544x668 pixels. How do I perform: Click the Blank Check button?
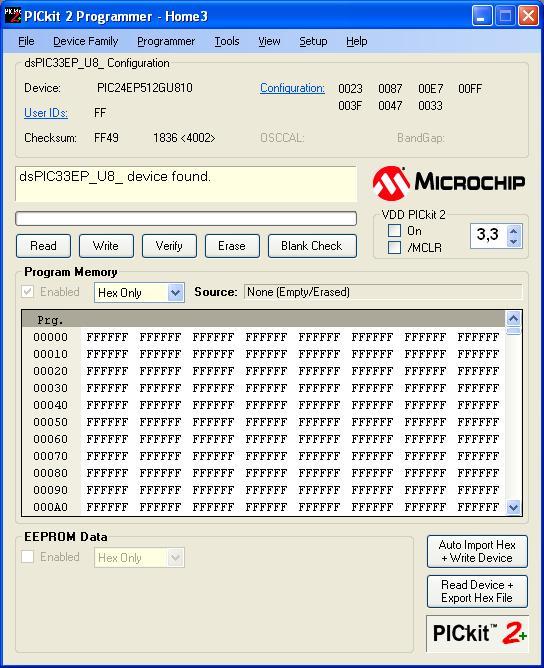312,246
